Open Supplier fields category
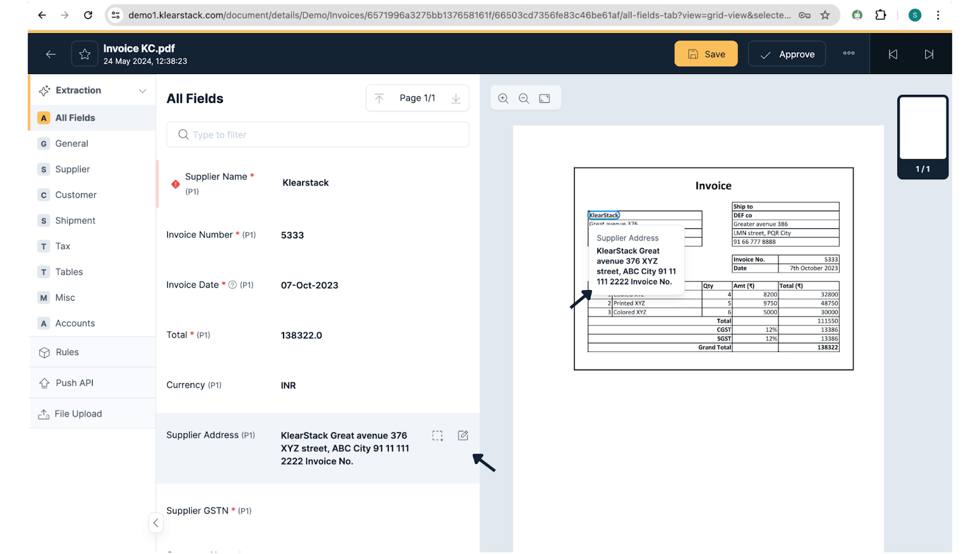Image resolution: width=980 pixels, height=554 pixels. pyautogui.click(x=92, y=169)
